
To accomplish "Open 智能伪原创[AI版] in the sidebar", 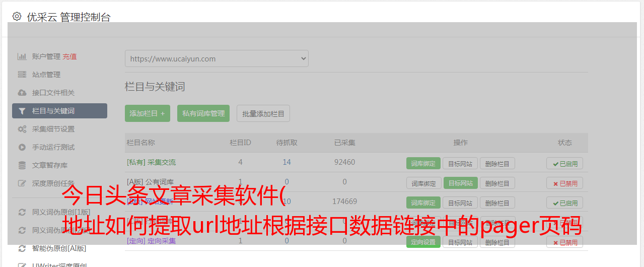I will (59, 248).
